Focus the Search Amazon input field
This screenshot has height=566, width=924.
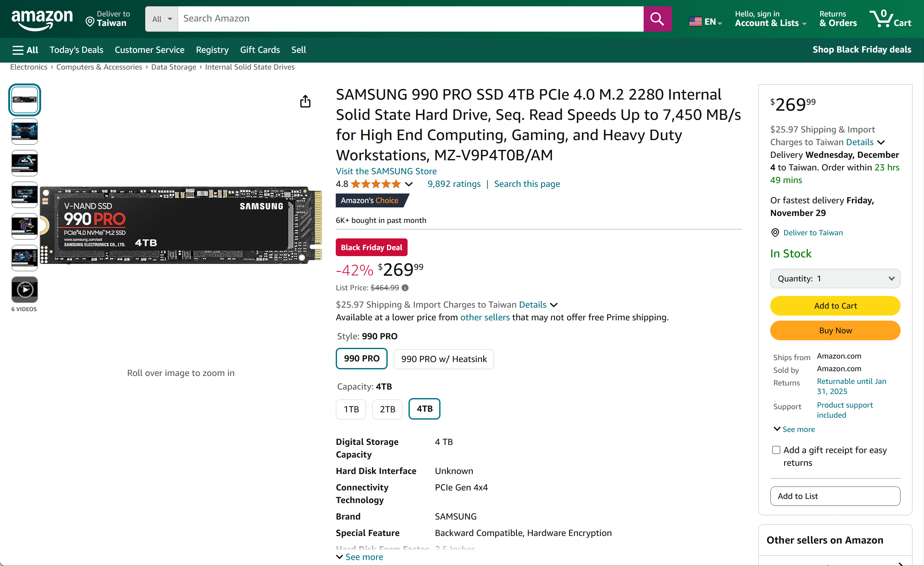pos(410,19)
